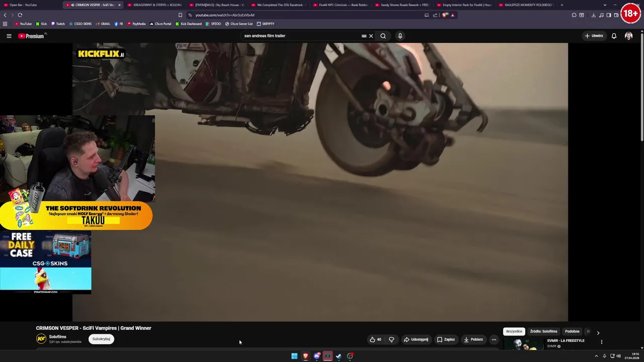Click the YouTube Premium logo

[x=32, y=36]
